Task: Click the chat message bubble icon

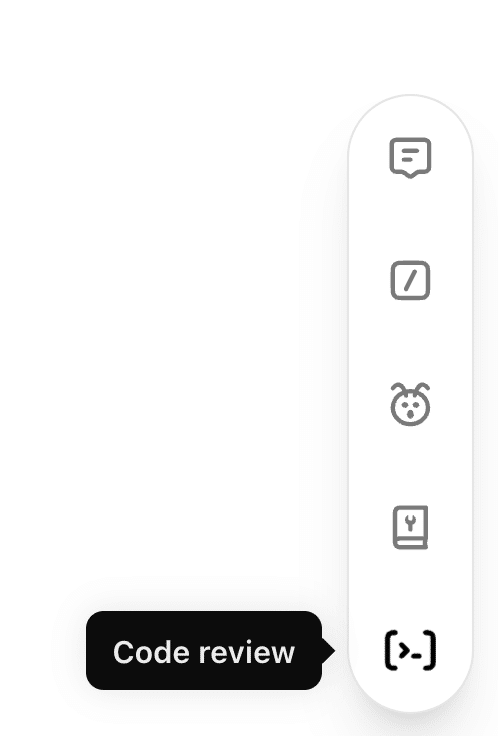Action: [410, 158]
